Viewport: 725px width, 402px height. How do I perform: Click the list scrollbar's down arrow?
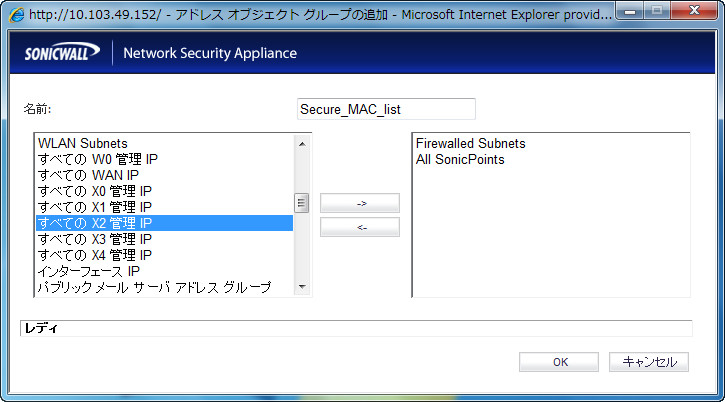coord(302,287)
